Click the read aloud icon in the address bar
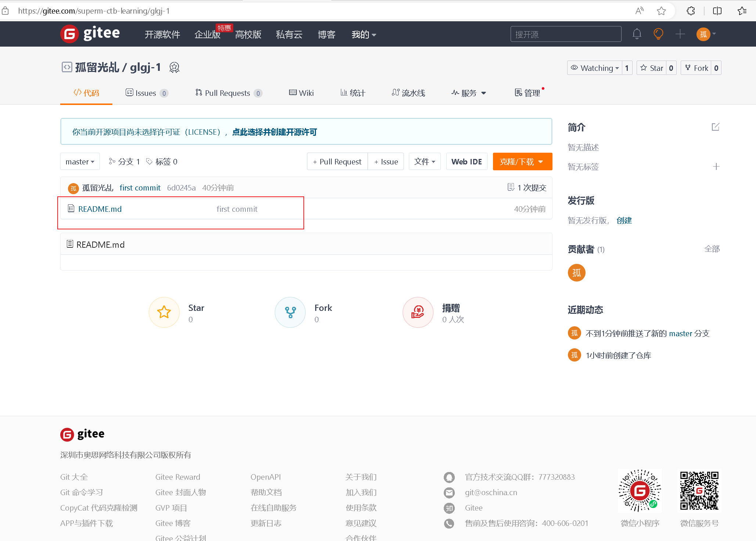The width and height of the screenshot is (756, 541). [640, 11]
